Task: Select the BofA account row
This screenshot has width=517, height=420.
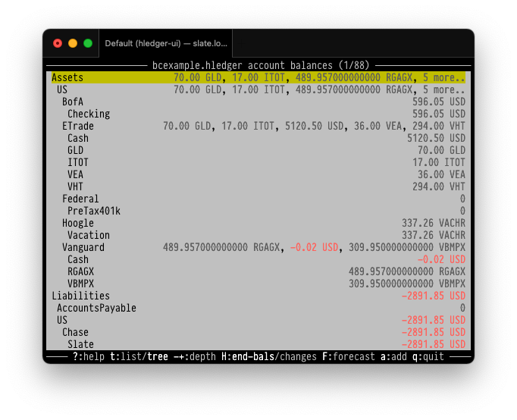Action: pos(73,102)
